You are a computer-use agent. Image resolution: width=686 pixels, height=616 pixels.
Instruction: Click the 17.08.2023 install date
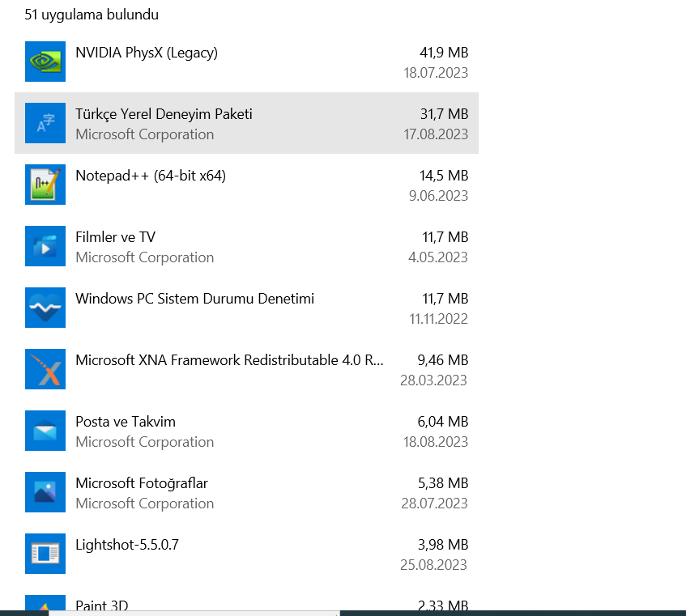(x=436, y=134)
